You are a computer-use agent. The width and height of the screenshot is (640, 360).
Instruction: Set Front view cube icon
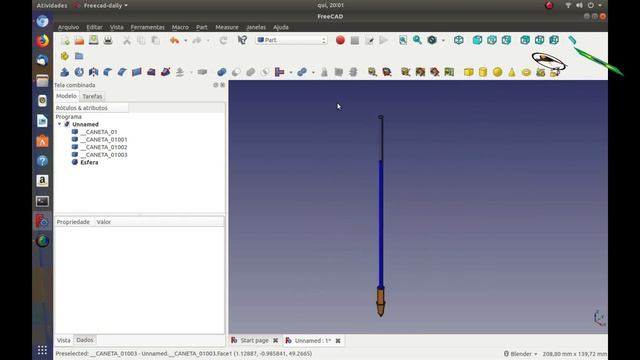[x=477, y=40]
